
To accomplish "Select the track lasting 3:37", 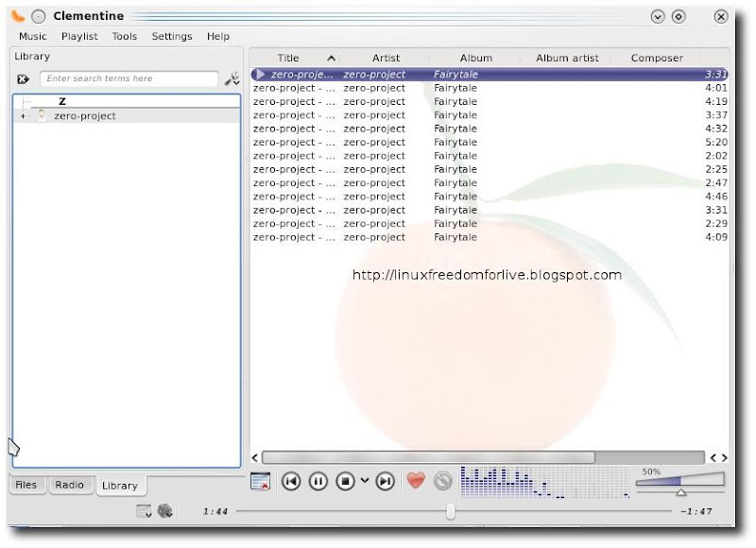I will [490, 115].
